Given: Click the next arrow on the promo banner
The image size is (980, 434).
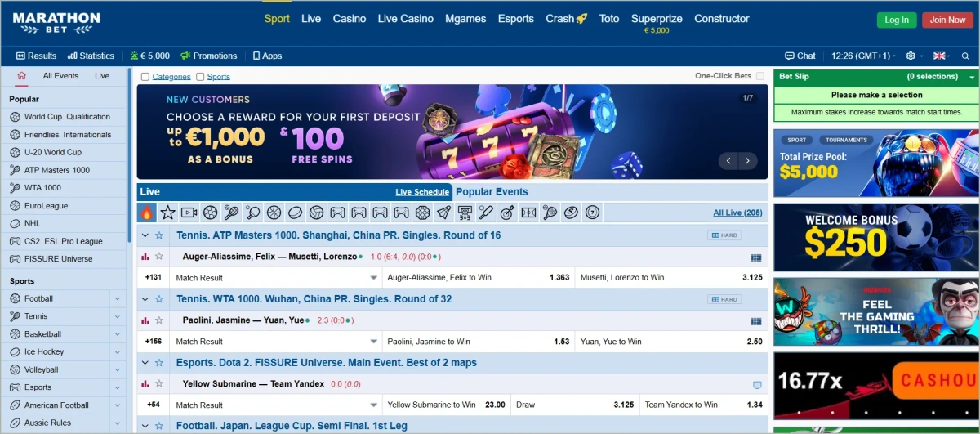Looking at the screenshot, I should click(747, 161).
